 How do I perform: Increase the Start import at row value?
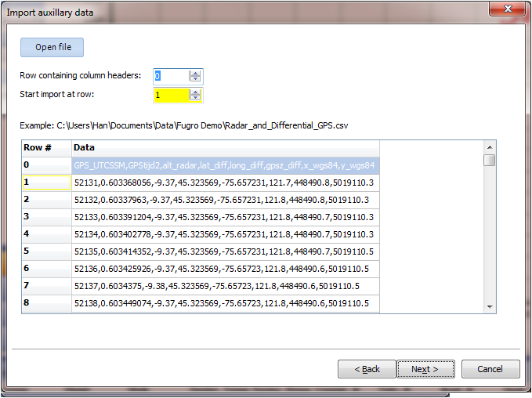(x=195, y=92)
